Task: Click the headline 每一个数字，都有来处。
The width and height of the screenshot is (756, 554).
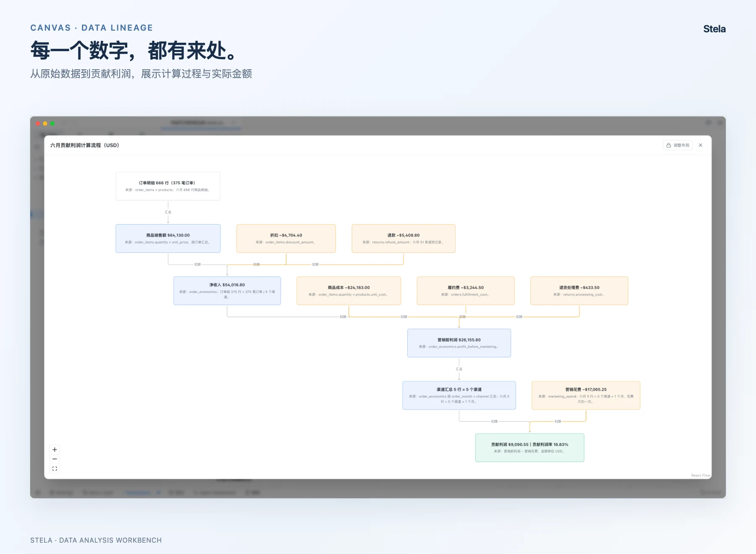Action: [x=134, y=51]
